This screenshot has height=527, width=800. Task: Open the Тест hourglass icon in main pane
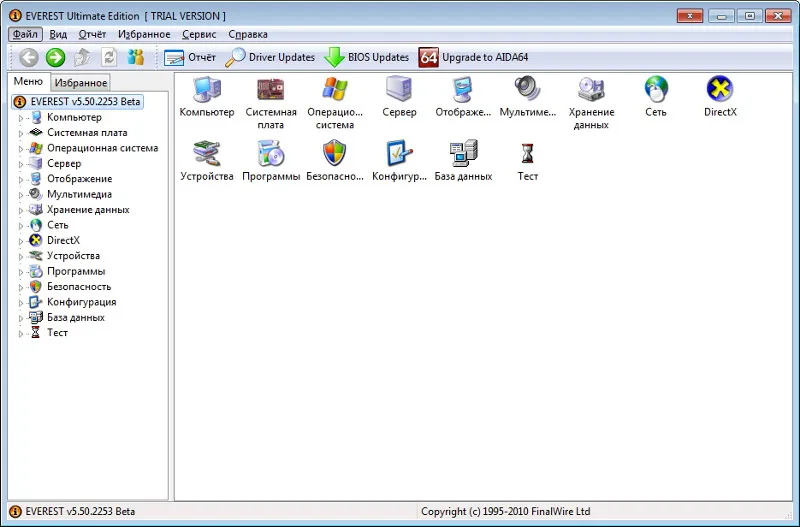[x=527, y=161]
